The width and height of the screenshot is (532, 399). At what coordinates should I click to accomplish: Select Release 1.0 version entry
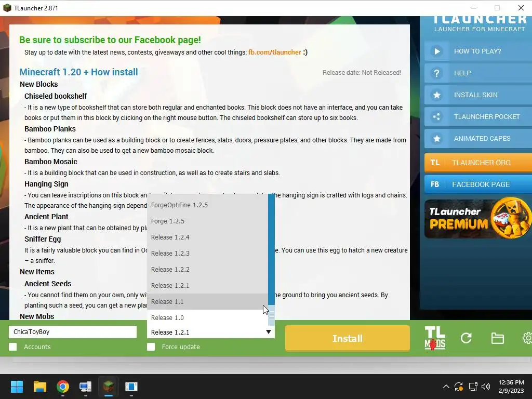(207, 318)
